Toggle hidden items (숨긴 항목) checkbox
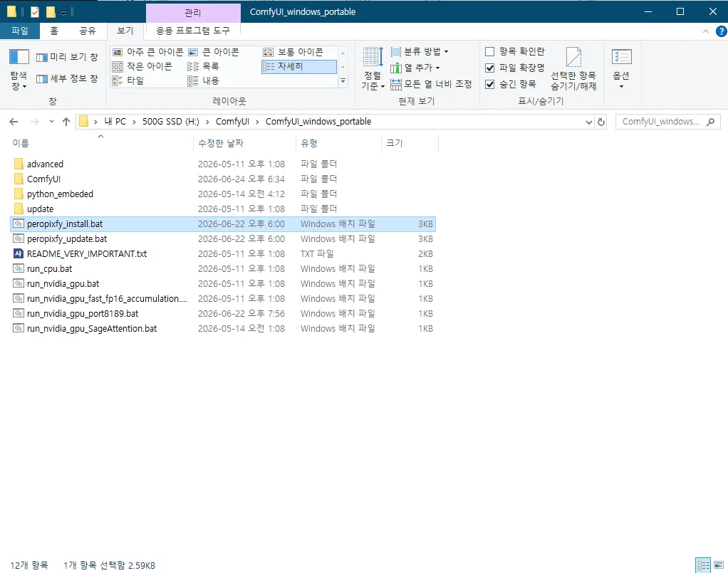 pos(510,84)
